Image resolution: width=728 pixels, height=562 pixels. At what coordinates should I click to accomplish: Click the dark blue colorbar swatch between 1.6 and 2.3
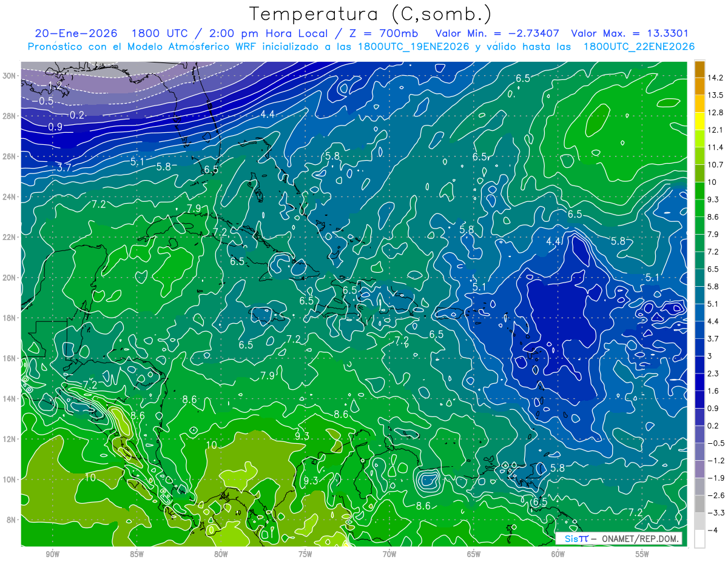tap(699, 382)
